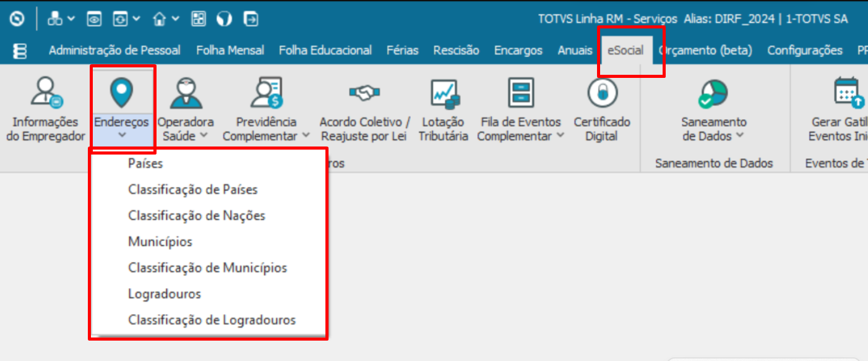
Task: Click the Operadora Saúde doctor icon
Action: [x=186, y=93]
